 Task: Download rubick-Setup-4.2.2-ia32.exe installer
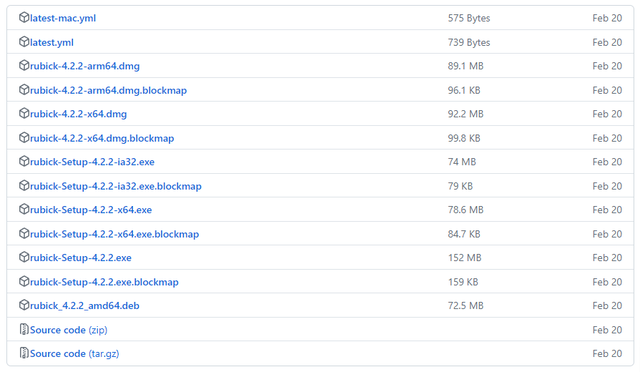pyautogui.click(x=92, y=162)
